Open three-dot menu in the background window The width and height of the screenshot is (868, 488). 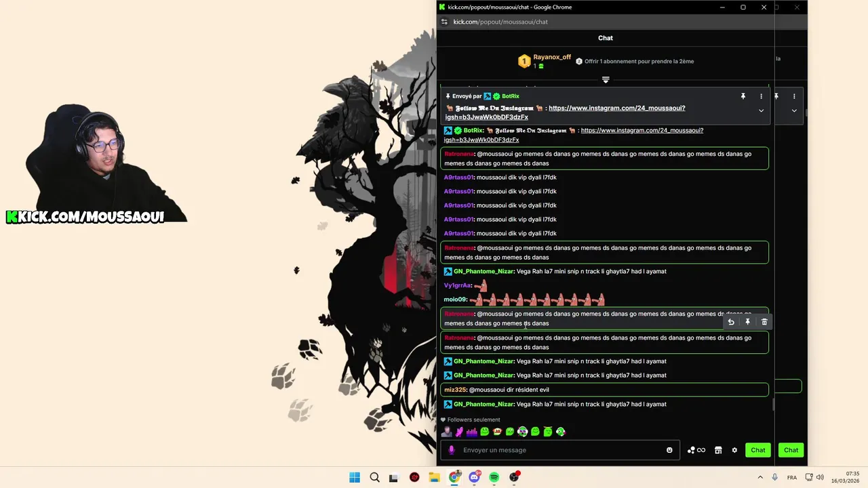pyautogui.click(x=794, y=96)
